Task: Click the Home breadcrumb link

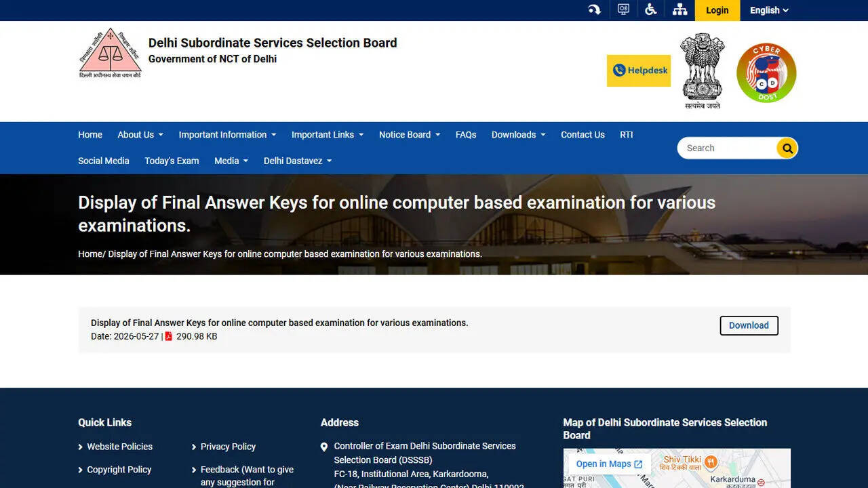Action: click(90, 253)
